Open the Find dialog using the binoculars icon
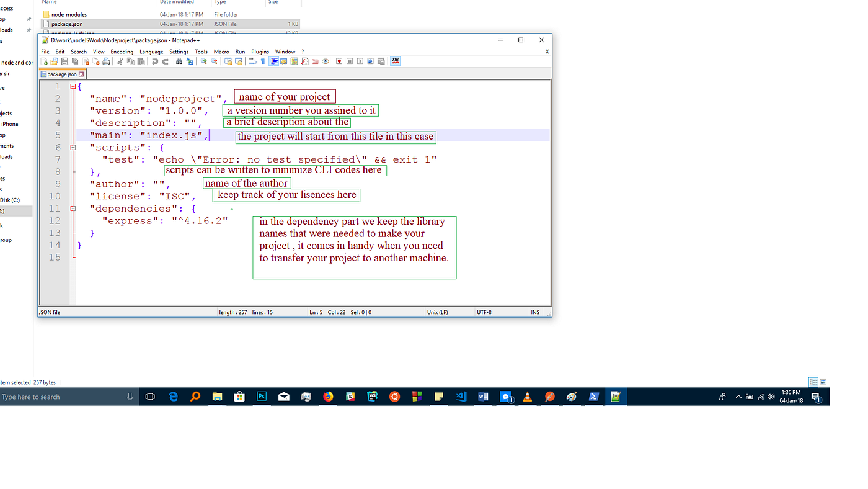 (x=179, y=61)
